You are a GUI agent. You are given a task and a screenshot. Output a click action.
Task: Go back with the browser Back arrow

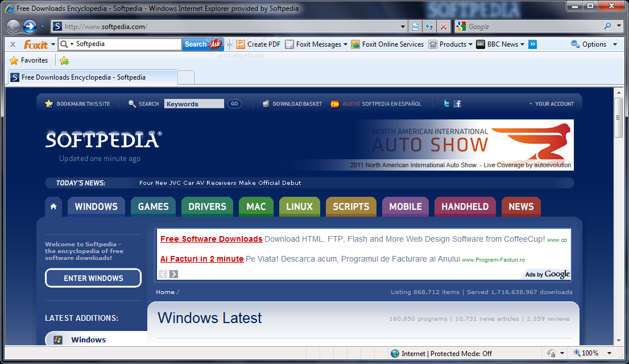(x=13, y=27)
